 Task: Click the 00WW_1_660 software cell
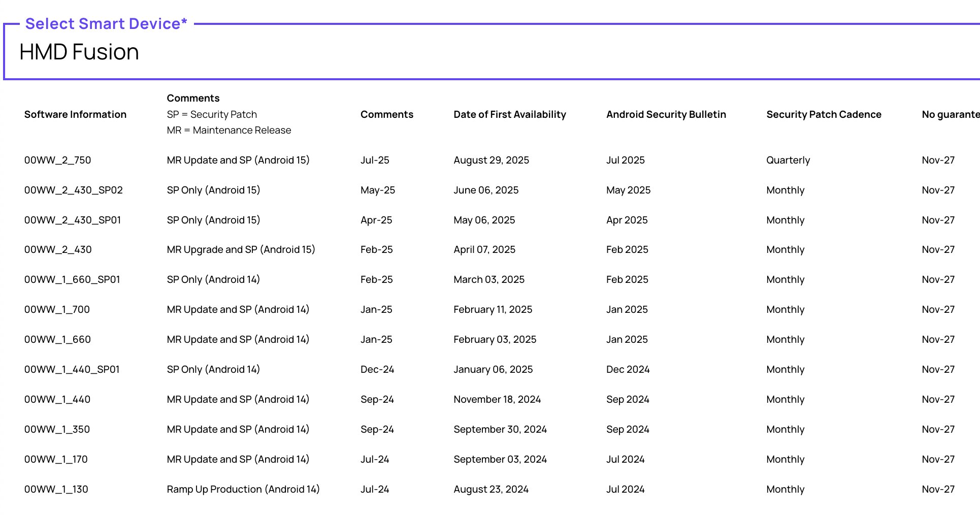pyautogui.click(x=57, y=339)
